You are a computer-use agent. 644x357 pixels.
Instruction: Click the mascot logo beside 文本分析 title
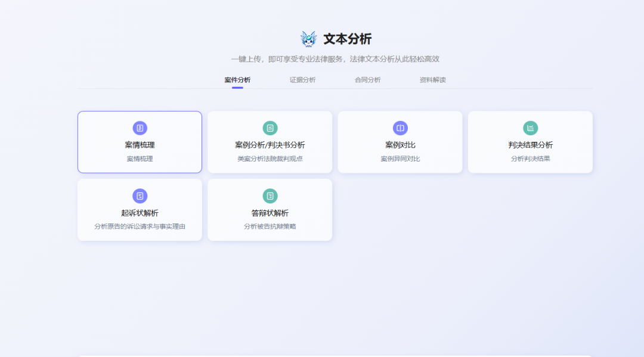coord(309,37)
